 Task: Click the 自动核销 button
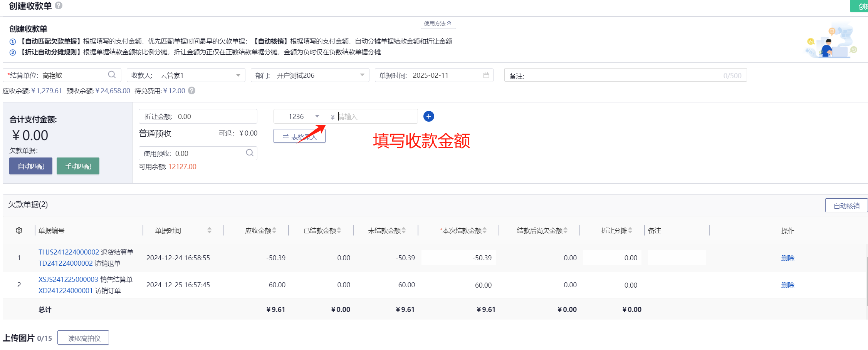846,206
